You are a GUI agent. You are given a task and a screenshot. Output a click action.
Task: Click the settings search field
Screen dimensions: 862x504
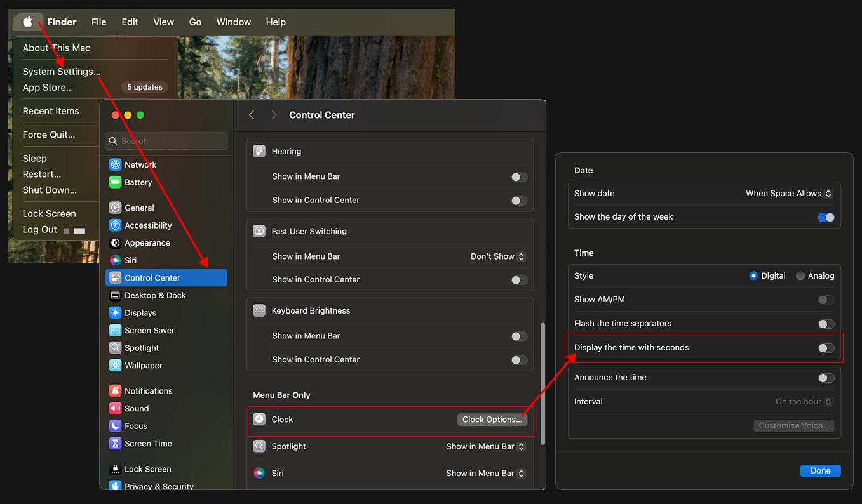pos(165,140)
